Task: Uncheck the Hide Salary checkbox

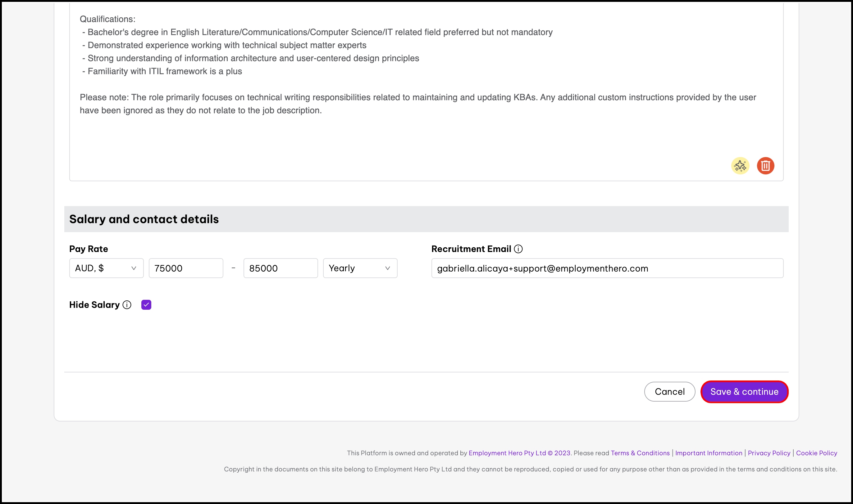Action: click(146, 305)
